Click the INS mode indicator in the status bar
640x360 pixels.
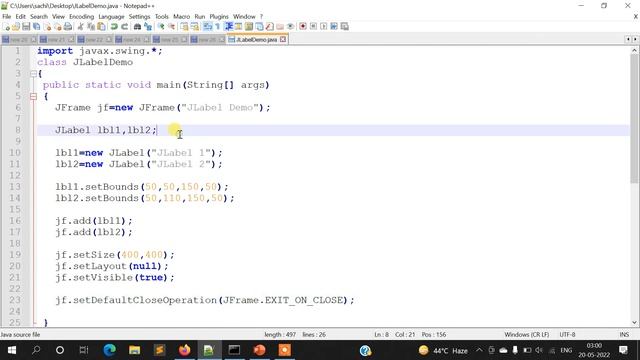click(x=624, y=334)
